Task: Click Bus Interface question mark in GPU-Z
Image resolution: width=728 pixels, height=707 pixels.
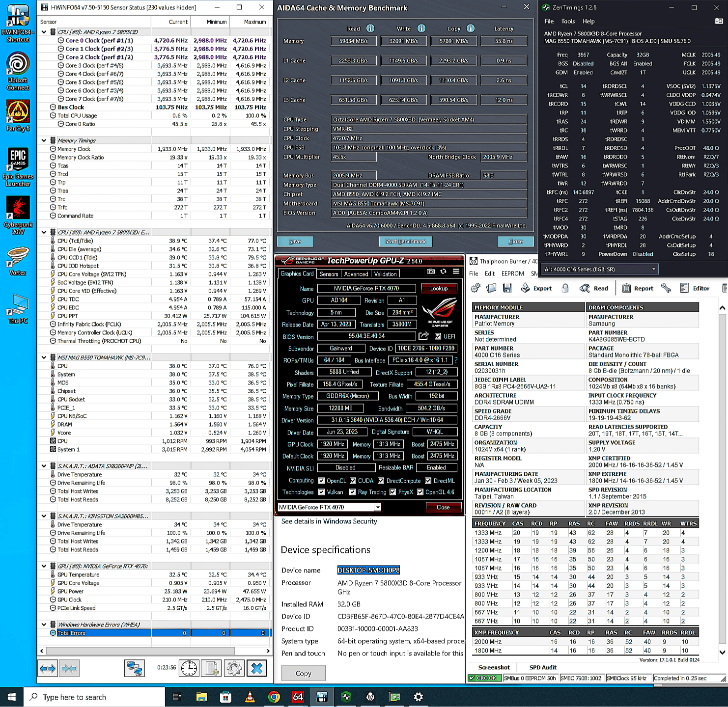Action: tap(456, 360)
